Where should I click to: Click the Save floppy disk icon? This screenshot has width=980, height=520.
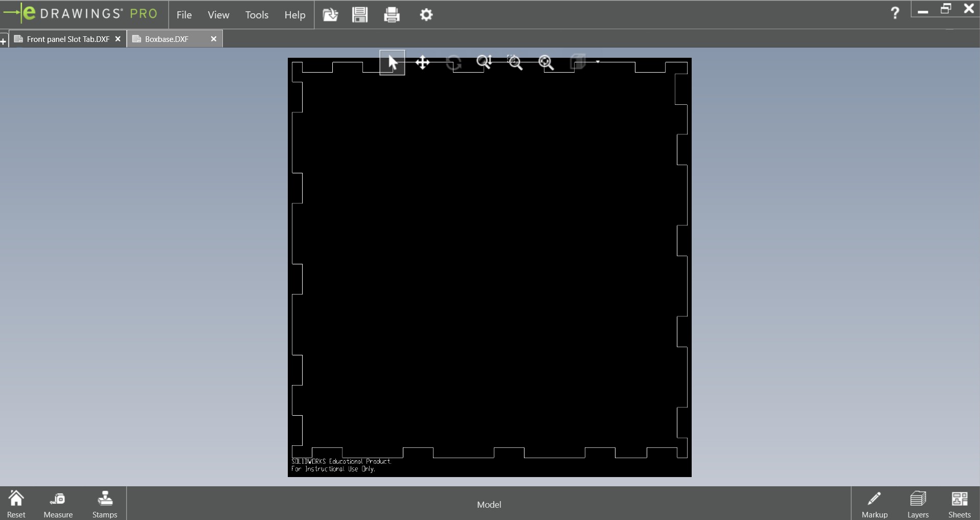tap(360, 15)
